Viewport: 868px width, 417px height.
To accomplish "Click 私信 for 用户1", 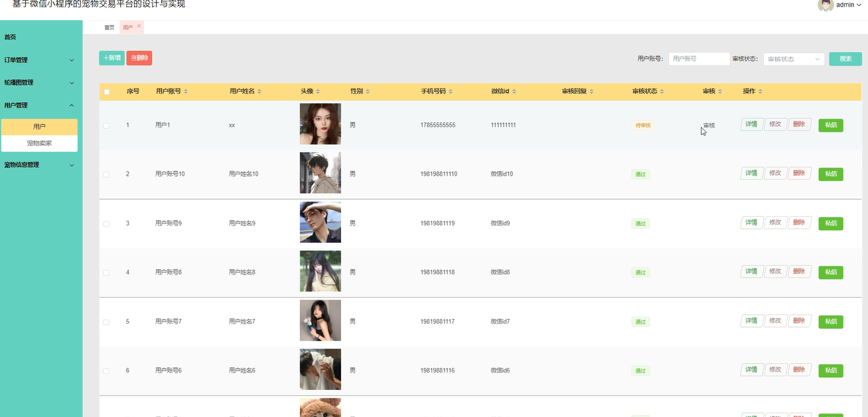I will pyautogui.click(x=831, y=125).
